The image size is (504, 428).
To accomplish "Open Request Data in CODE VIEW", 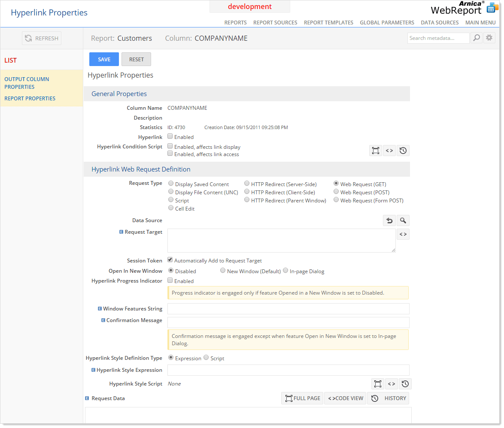I will [345, 398].
